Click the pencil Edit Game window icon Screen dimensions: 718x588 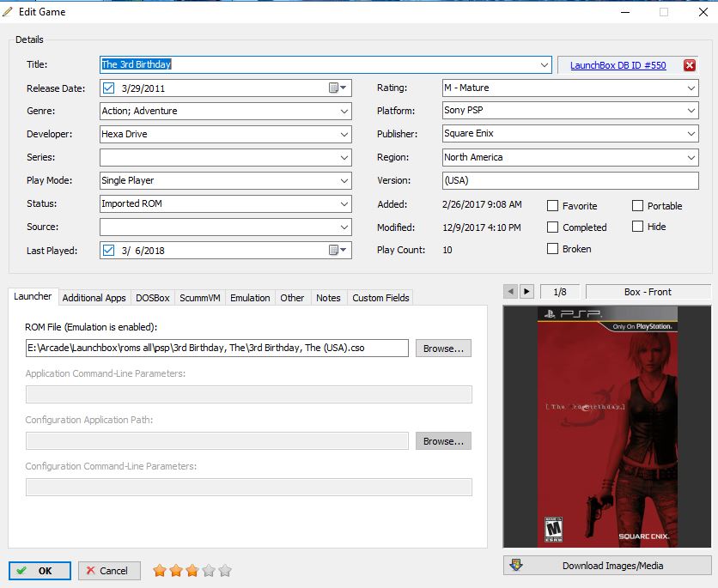click(x=8, y=12)
